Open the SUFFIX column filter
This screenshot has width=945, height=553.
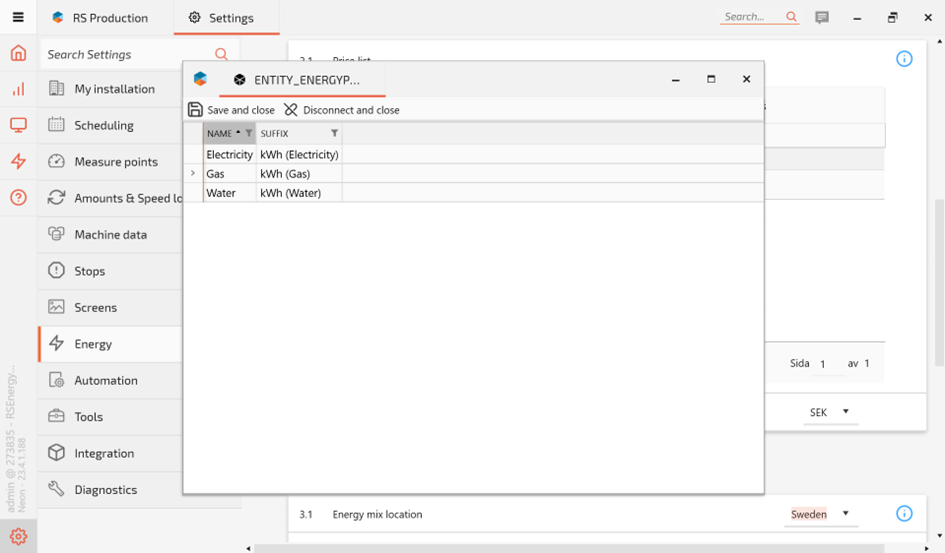(x=334, y=133)
